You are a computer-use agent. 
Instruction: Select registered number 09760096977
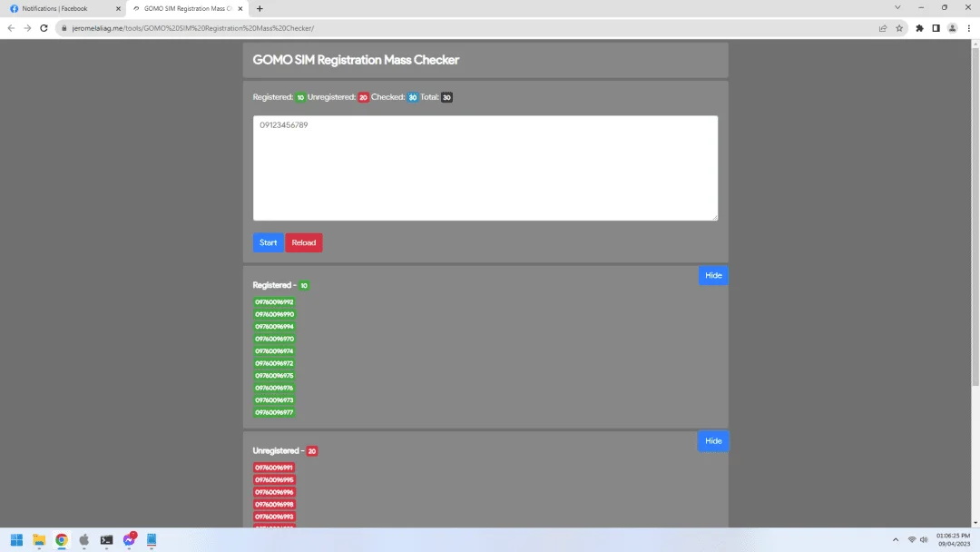point(274,412)
